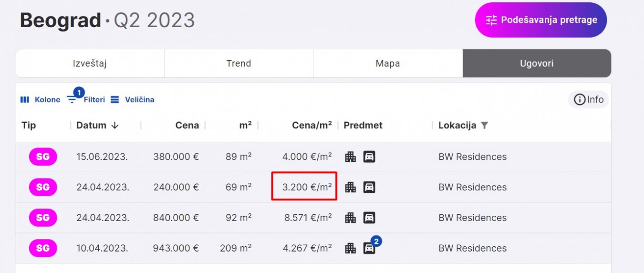Click garage icon in 15.06.2023. row
The width and height of the screenshot is (644, 273).
coord(369,157)
